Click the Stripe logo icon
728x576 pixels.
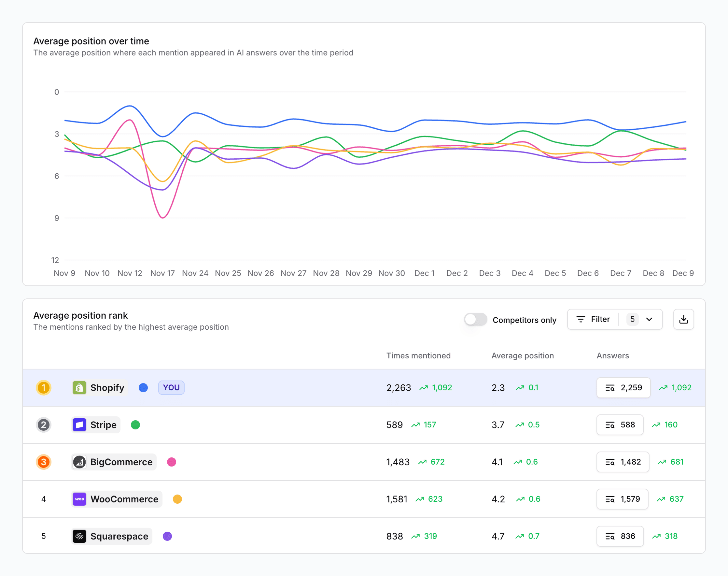pyautogui.click(x=79, y=425)
